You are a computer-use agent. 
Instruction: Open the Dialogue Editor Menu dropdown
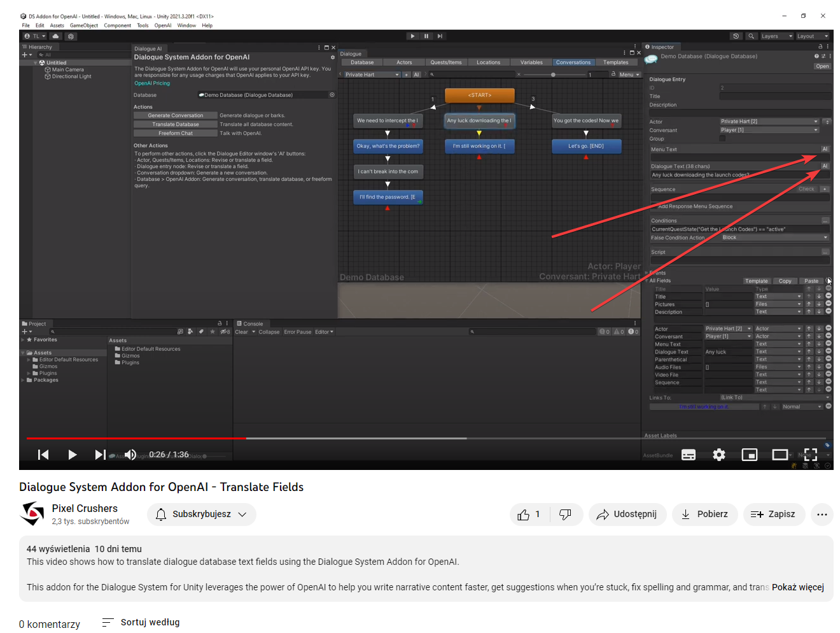point(628,75)
